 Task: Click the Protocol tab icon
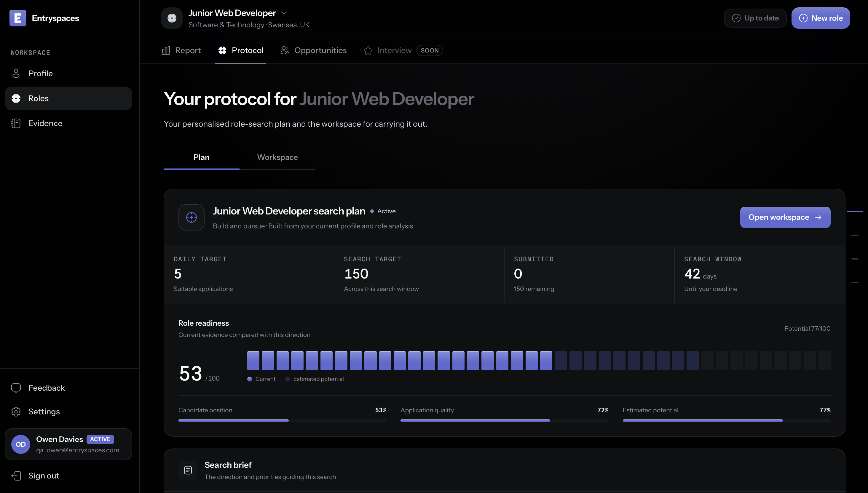(222, 50)
